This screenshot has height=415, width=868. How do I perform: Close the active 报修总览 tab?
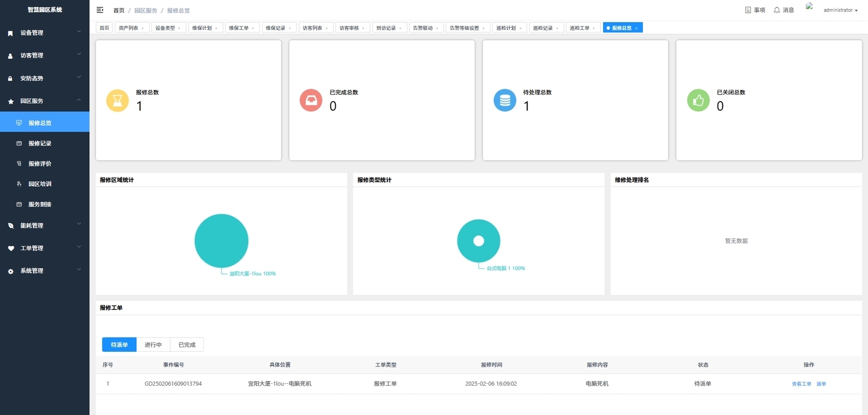pos(636,28)
